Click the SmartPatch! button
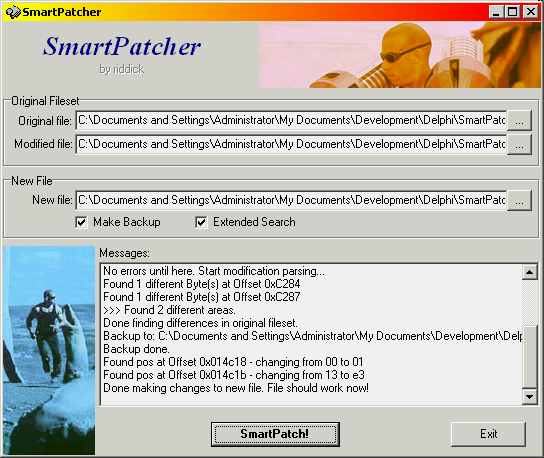 [x=275, y=434]
